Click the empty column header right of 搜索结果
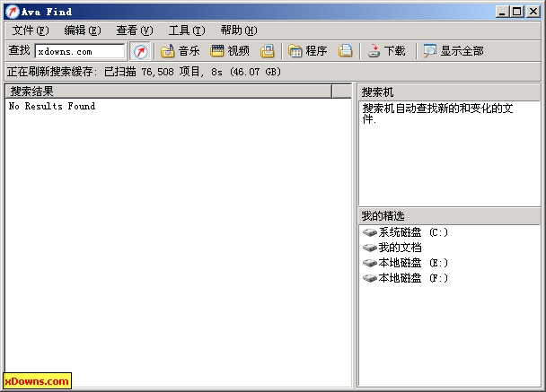 (341, 91)
